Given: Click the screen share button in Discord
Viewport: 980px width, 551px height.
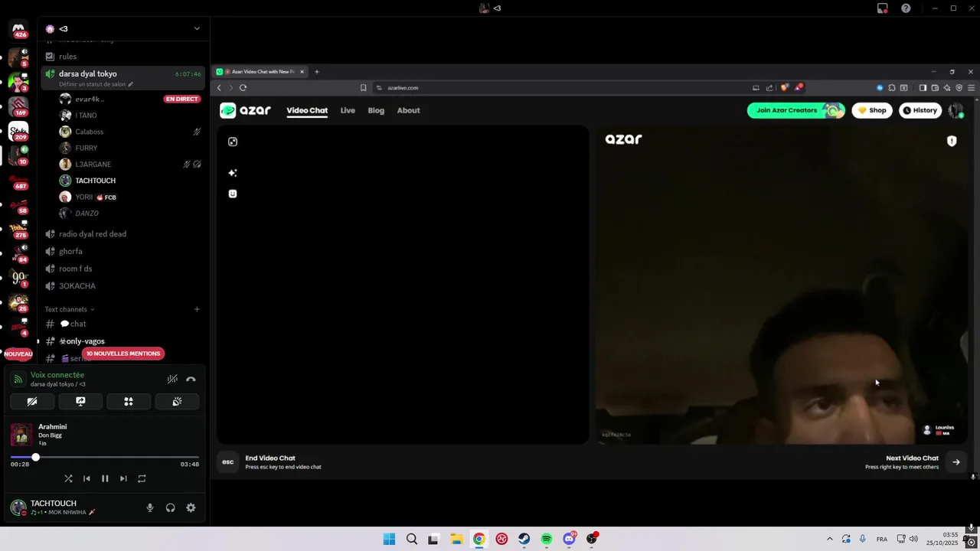Looking at the screenshot, I should [80, 402].
